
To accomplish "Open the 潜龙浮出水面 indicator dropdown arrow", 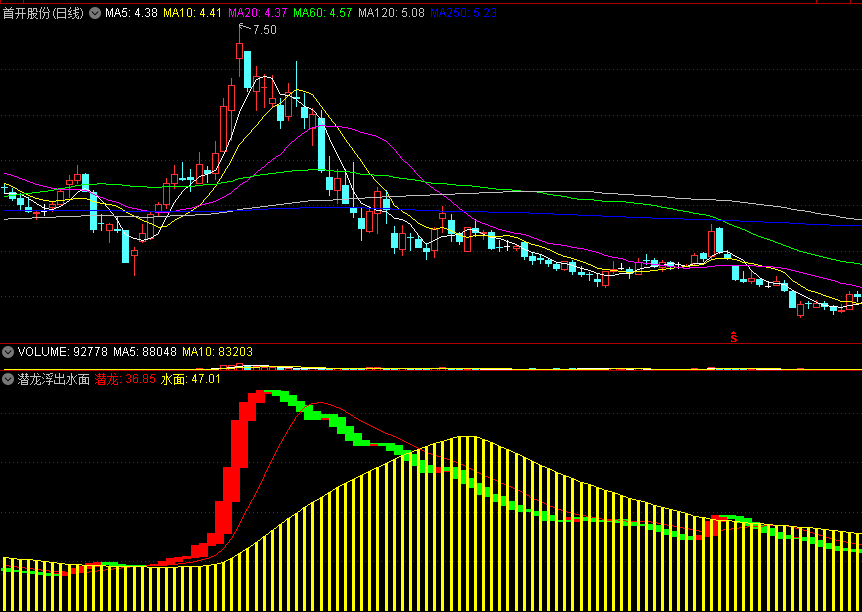I will pos(9,379).
